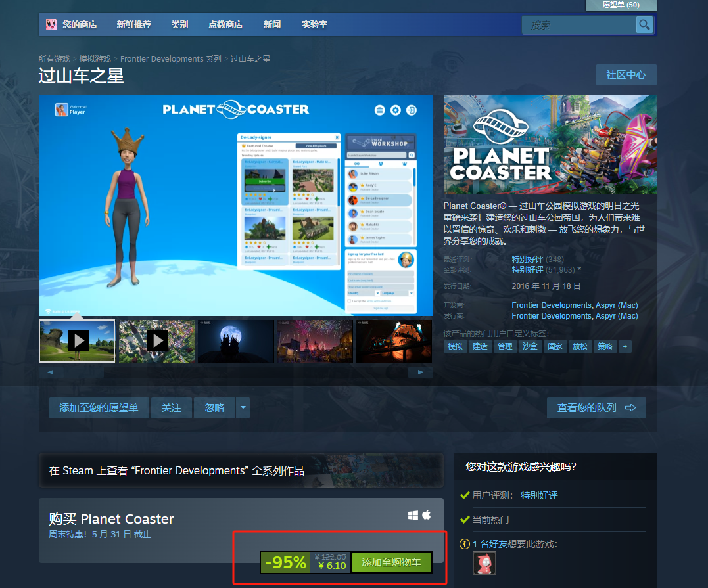This screenshot has width=708, height=588.
Task: Click the search magnifier icon
Action: coord(644,24)
